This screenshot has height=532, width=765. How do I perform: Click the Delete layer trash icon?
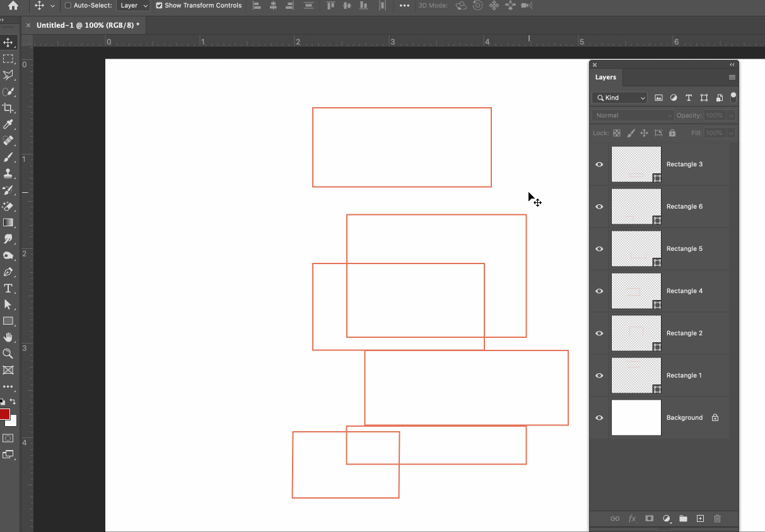[717, 519]
